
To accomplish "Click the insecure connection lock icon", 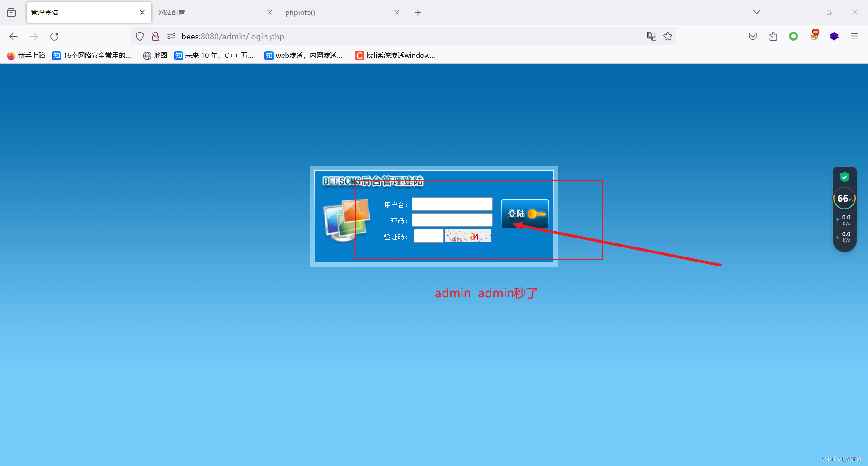I will (x=156, y=37).
